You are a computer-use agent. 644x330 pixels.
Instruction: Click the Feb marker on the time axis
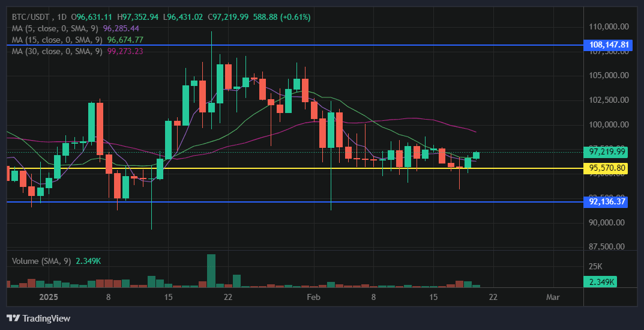[314, 297]
